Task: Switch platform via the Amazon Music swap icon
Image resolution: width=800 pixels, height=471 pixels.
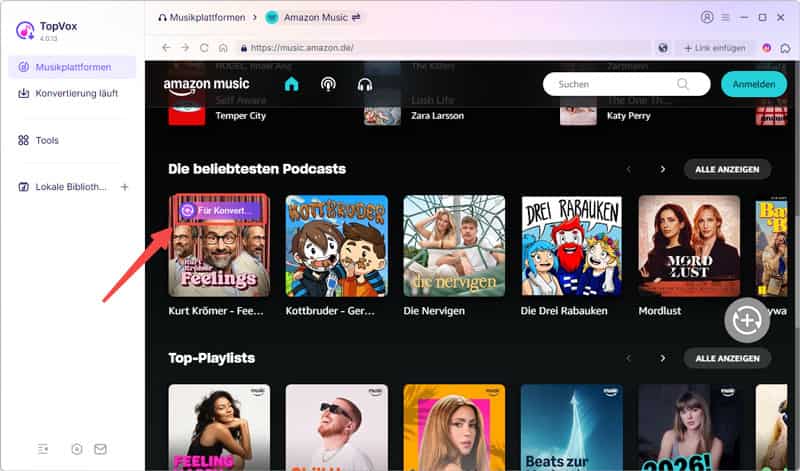Action: tap(356, 17)
